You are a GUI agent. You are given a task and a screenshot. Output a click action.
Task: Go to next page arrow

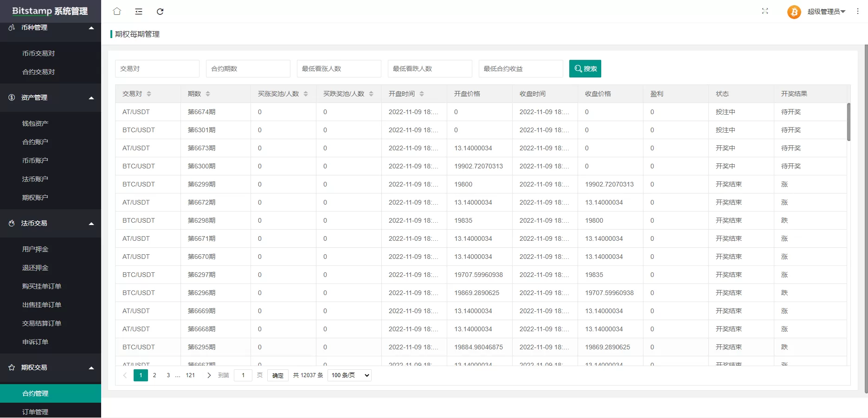click(x=209, y=375)
